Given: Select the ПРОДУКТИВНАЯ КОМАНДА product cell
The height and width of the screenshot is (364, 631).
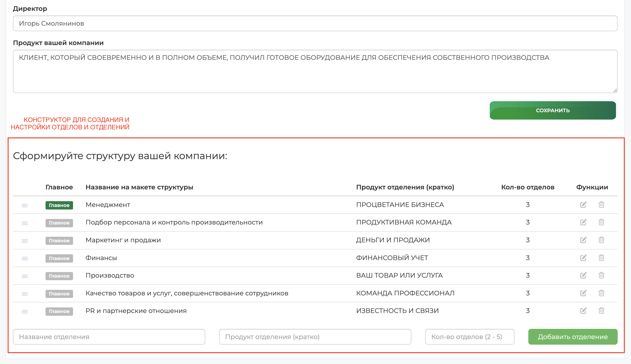Looking at the screenshot, I should [404, 222].
